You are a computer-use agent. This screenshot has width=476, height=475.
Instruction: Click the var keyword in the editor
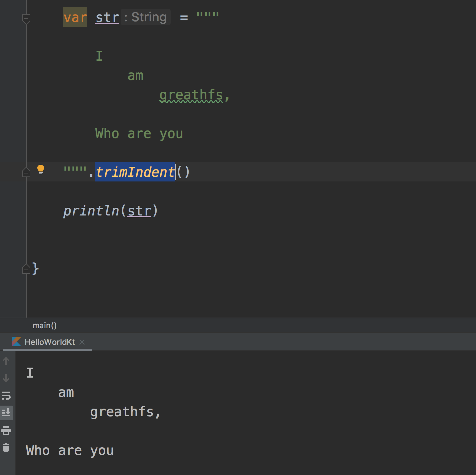point(75,17)
